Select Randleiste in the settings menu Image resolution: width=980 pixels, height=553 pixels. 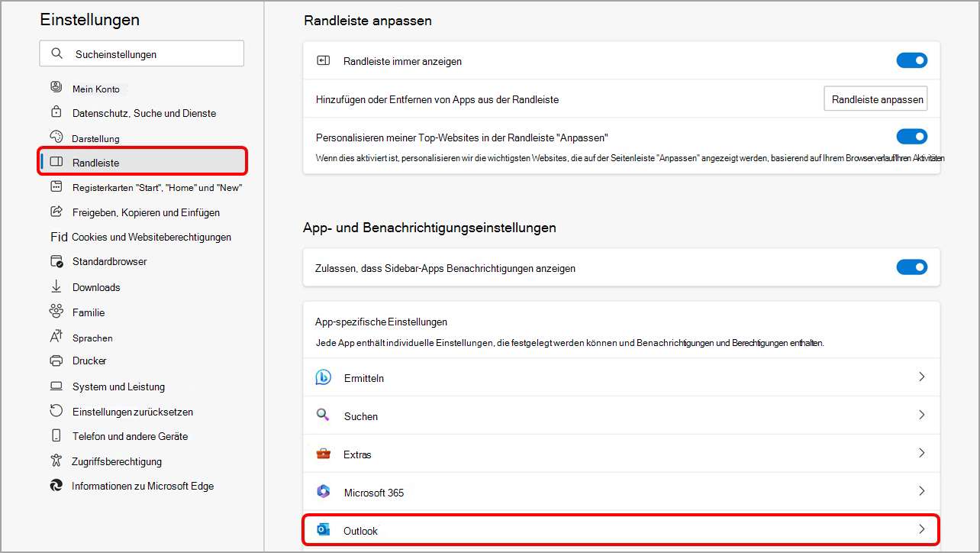point(142,163)
